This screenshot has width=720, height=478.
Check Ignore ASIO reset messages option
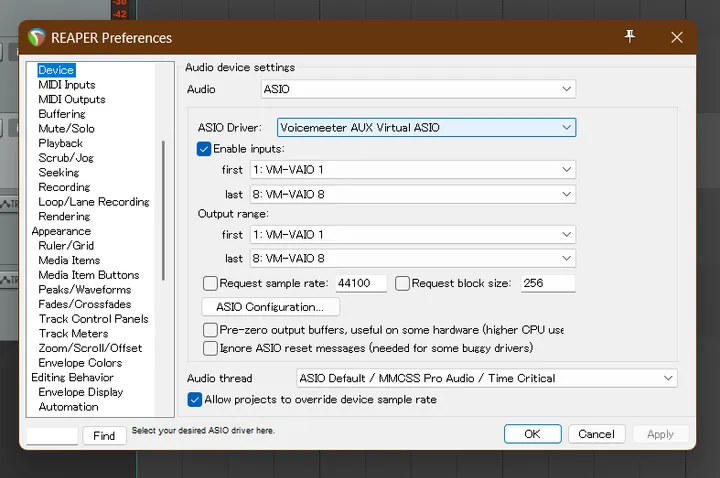tap(210, 348)
